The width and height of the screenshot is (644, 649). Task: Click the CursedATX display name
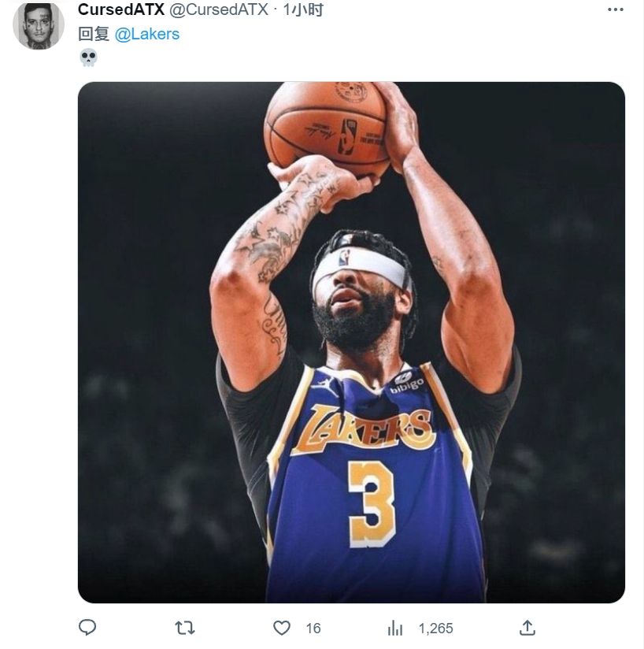[x=120, y=9]
